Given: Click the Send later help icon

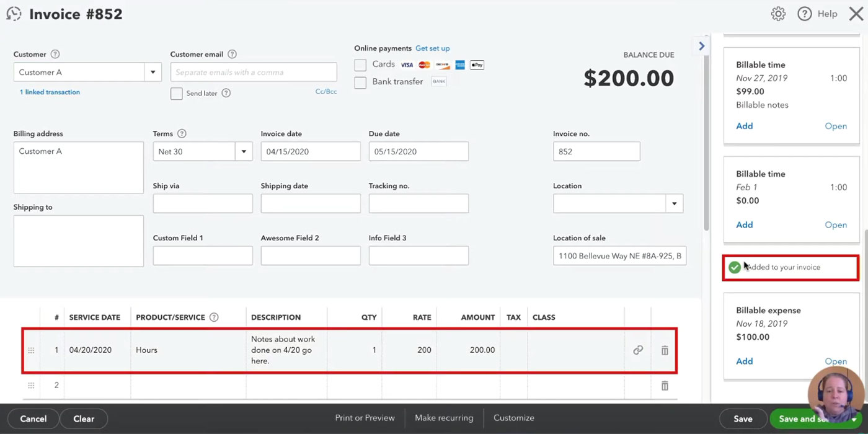Looking at the screenshot, I should (x=226, y=93).
